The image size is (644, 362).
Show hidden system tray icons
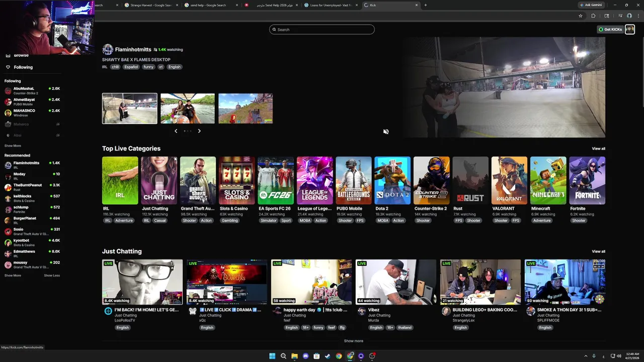pyautogui.click(x=586, y=356)
